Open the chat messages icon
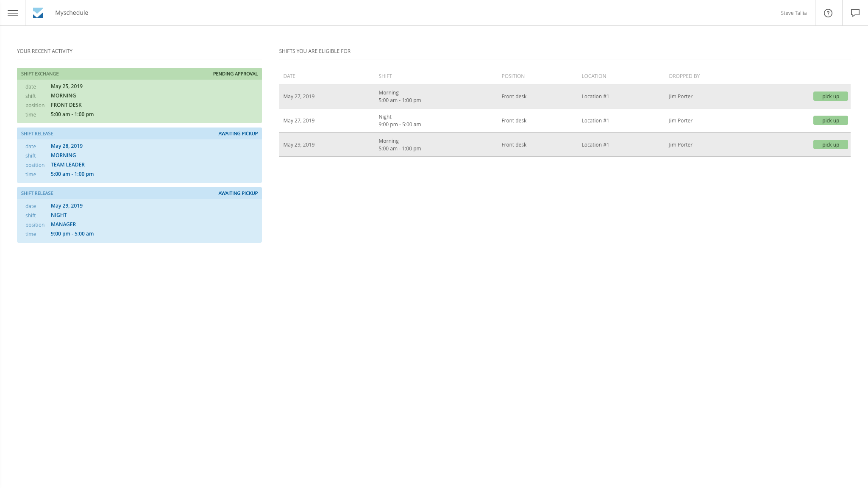The image size is (868, 488). tap(855, 13)
